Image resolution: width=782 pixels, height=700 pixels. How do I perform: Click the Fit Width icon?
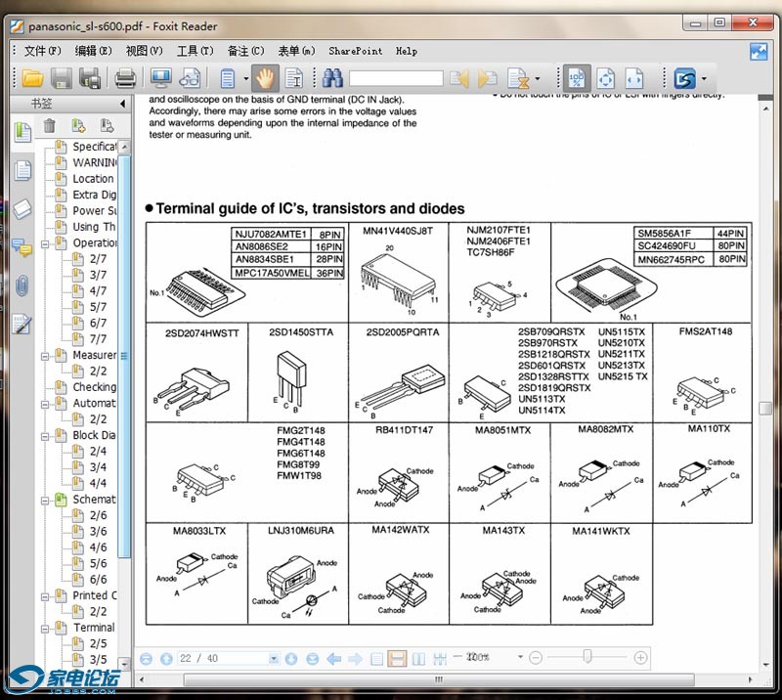pyautogui.click(x=633, y=78)
